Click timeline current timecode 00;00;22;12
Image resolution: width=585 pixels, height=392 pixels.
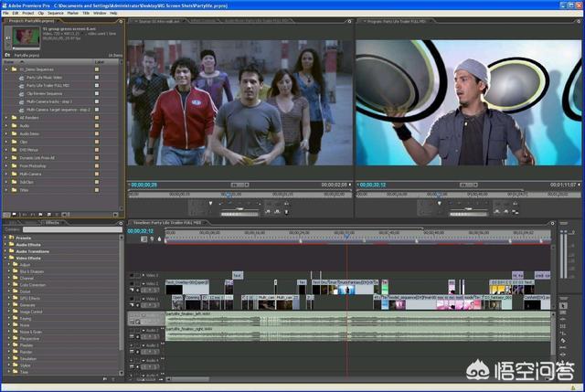[x=140, y=231]
